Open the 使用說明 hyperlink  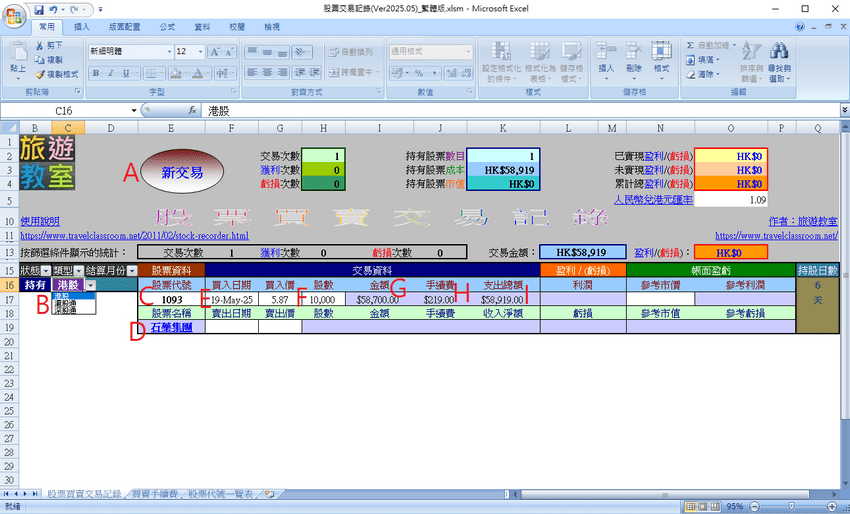point(40,221)
